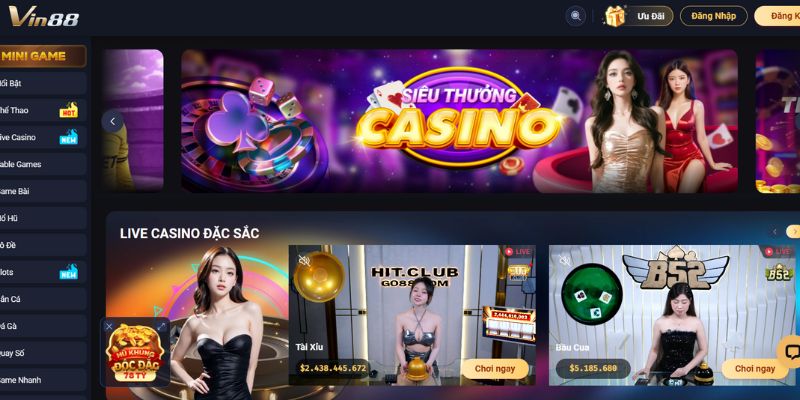
Task: Close the Hũ Khủng Độc Đắc popup
Action: pyautogui.click(x=109, y=327)
